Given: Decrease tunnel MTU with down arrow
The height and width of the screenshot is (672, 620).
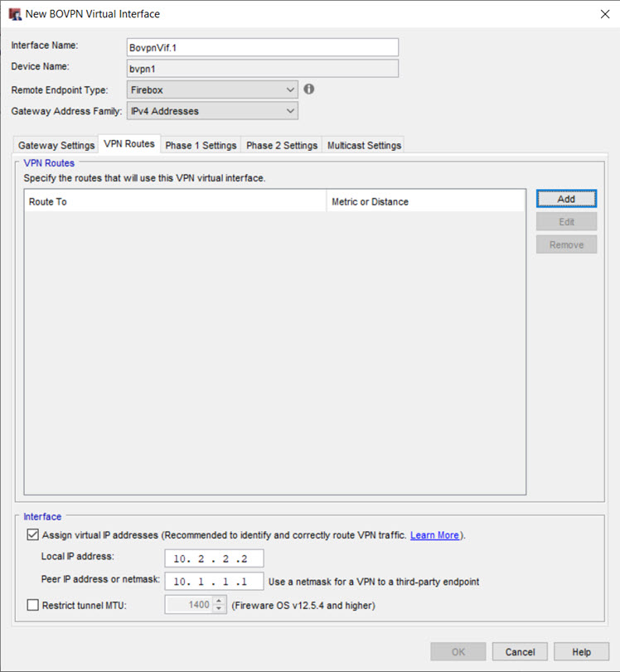Looking at the screenshot, I should 219,609.
